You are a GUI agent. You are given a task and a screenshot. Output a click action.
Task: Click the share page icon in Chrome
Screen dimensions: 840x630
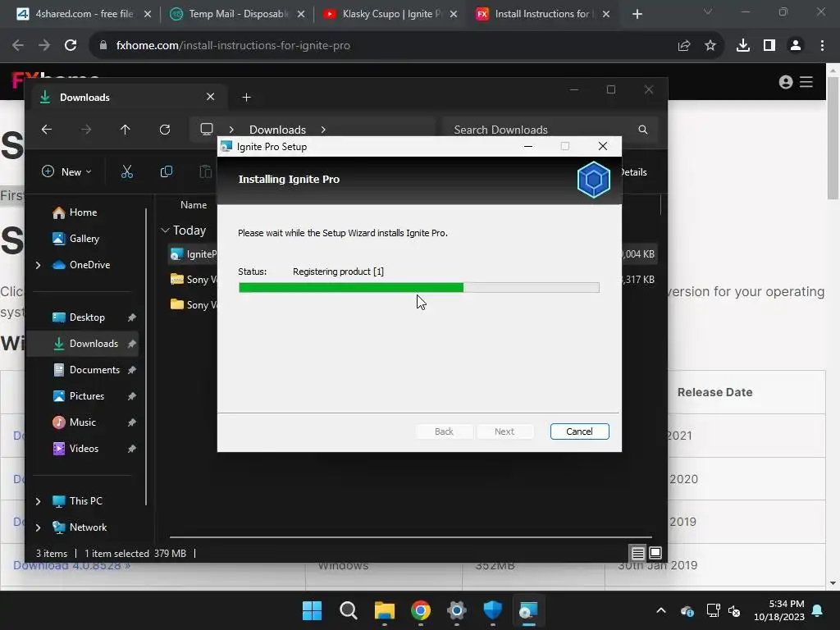684,46
